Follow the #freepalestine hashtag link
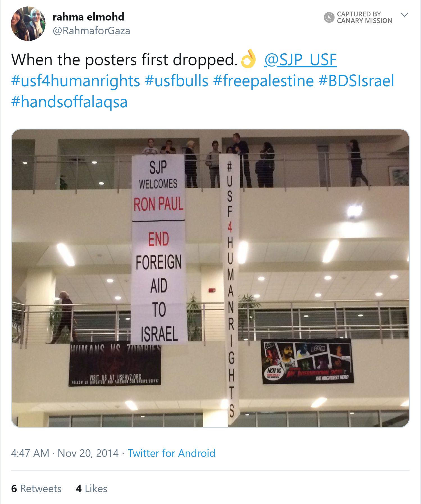 (x=263, y=81)
